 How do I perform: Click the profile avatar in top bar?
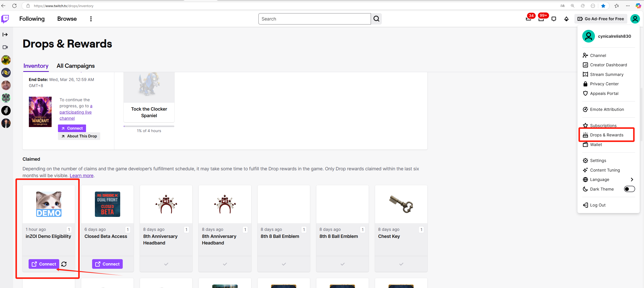click(x=635, y=19)
